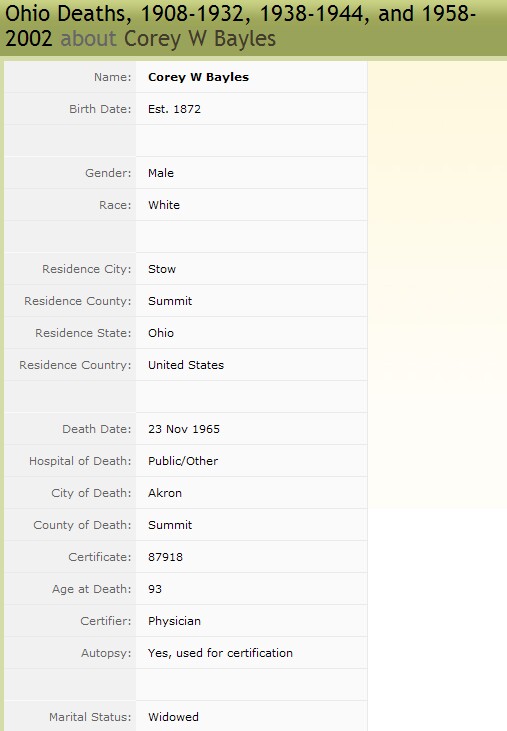507x731 pixels.
Task: Click the Death Date value 23 Nov 1965
Action: coord(184,429)
